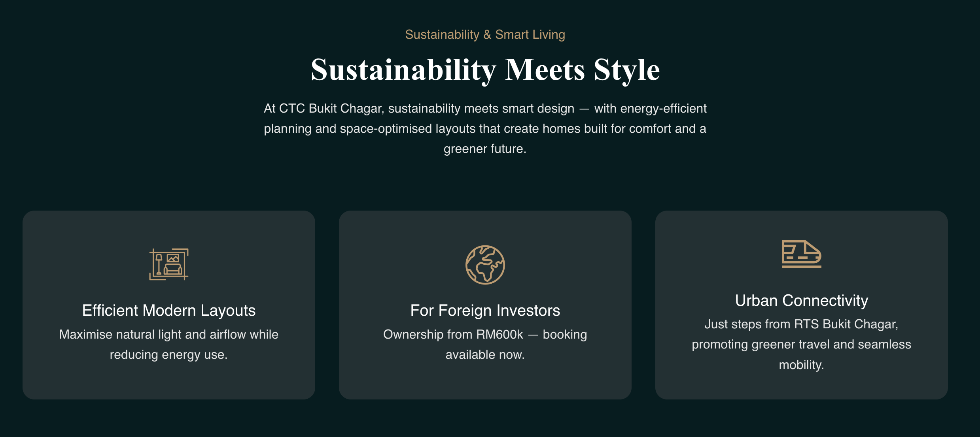Viewport: 980px width, 437px height.
Task: Click the words RTS Bukit Chagar in third card
Action: [846, 324]
